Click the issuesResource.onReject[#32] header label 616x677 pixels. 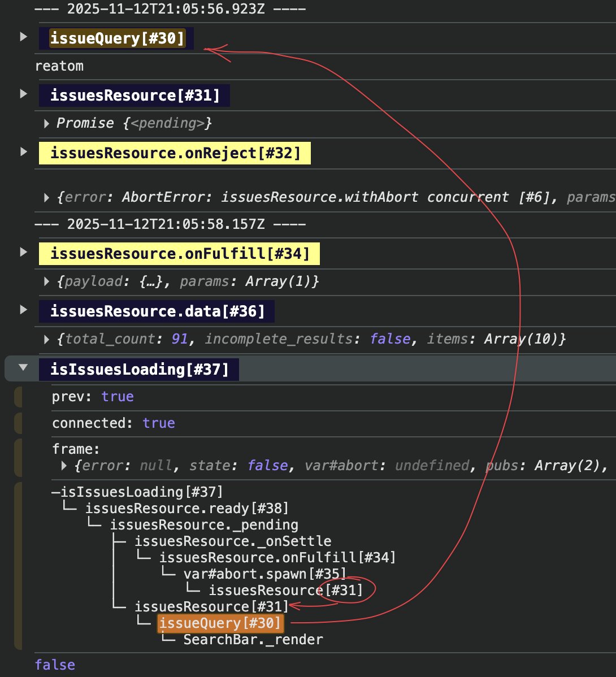(175, 153)
